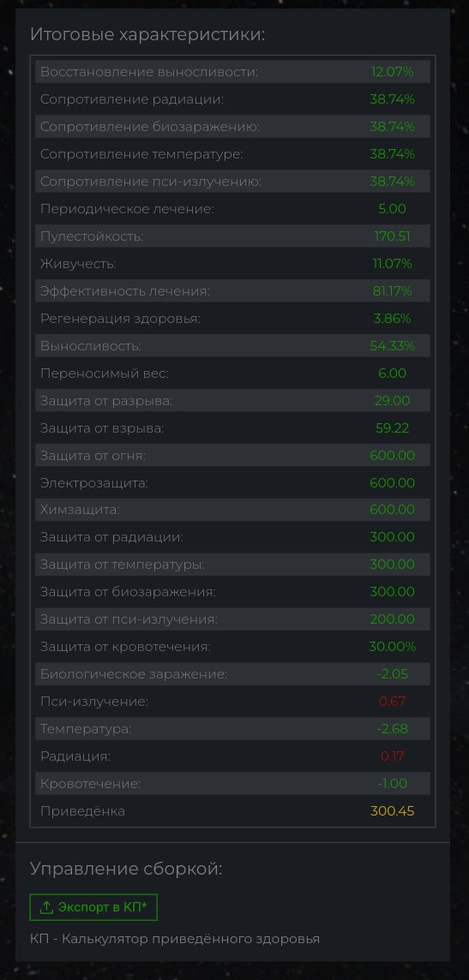Select the Химзащита stat row
The image size is (469, 980).
tap(232, 510)
